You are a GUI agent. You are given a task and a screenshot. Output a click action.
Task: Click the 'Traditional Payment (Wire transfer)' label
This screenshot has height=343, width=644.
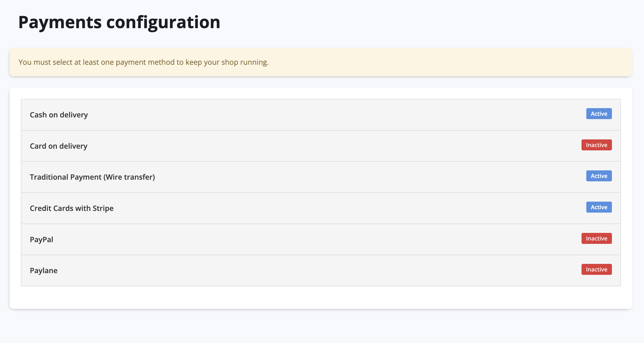[92, 177]
